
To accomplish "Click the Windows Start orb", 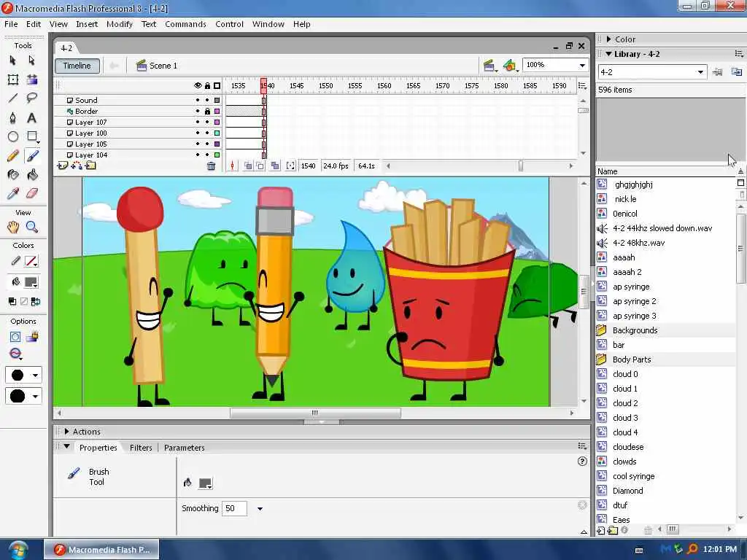I will 18,550.
